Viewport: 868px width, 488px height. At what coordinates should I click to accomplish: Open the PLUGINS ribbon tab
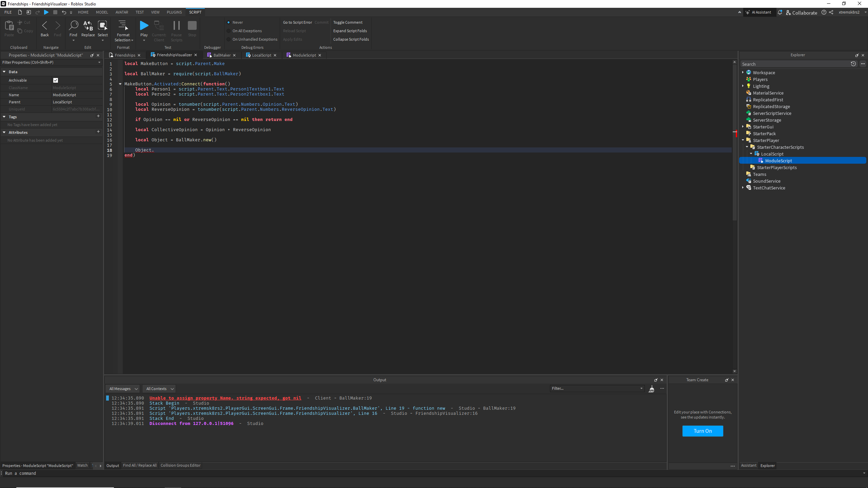coord(174,12)
